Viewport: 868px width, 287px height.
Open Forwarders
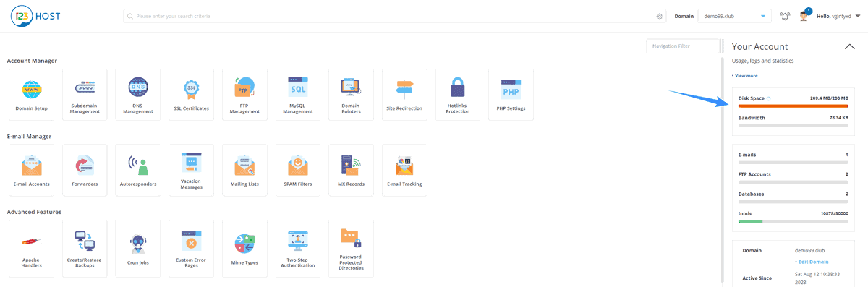85,170
